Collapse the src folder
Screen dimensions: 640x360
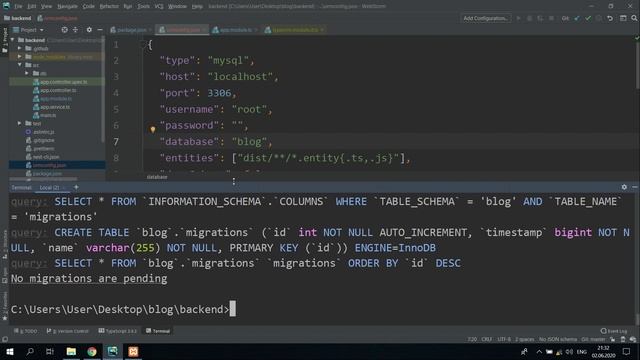(20, 65)
